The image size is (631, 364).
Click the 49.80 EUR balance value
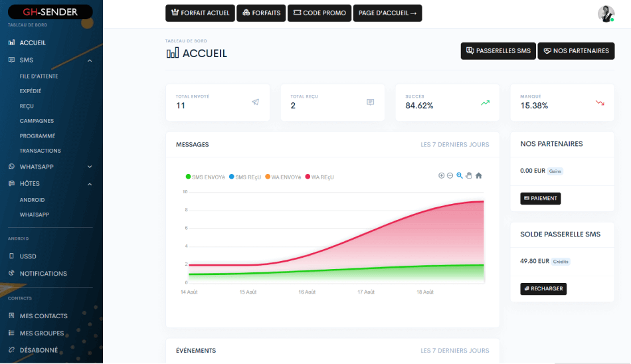[x=535, y=261]
